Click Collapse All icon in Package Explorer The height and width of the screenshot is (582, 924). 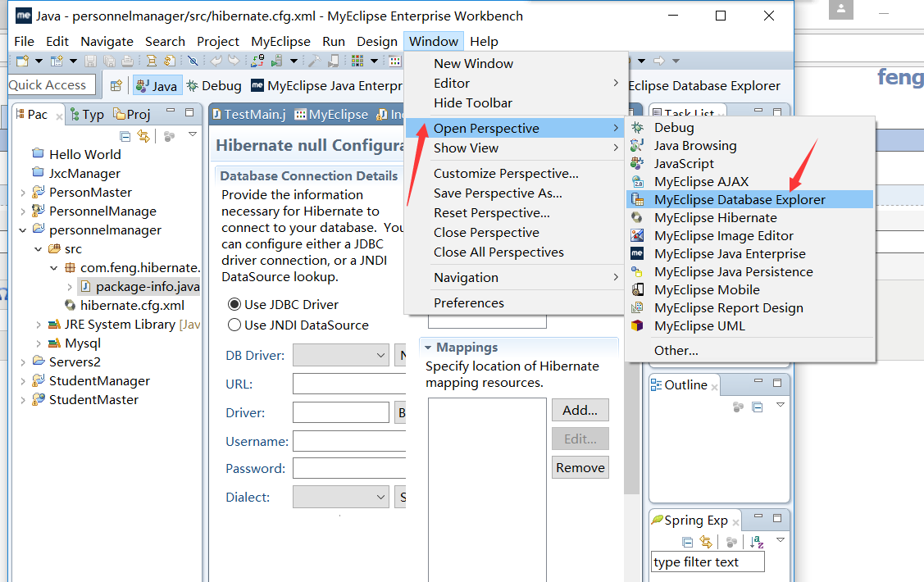click(x=125, y=137)
